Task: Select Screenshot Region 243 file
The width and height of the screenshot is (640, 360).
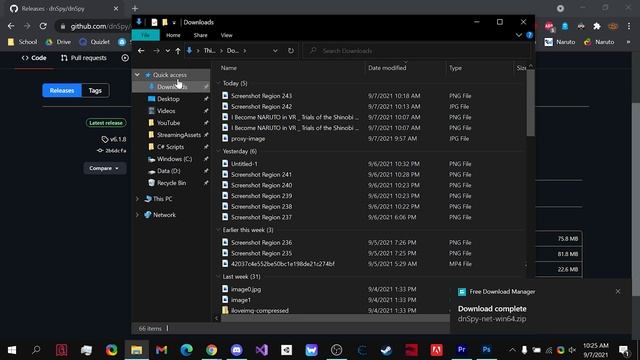Action: tap(261, 96)
